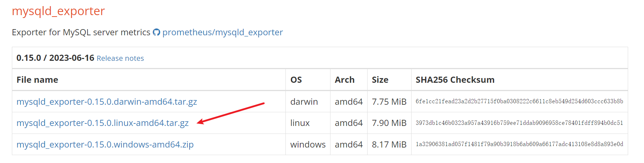Click the windows OS cell

coord(308,145)
